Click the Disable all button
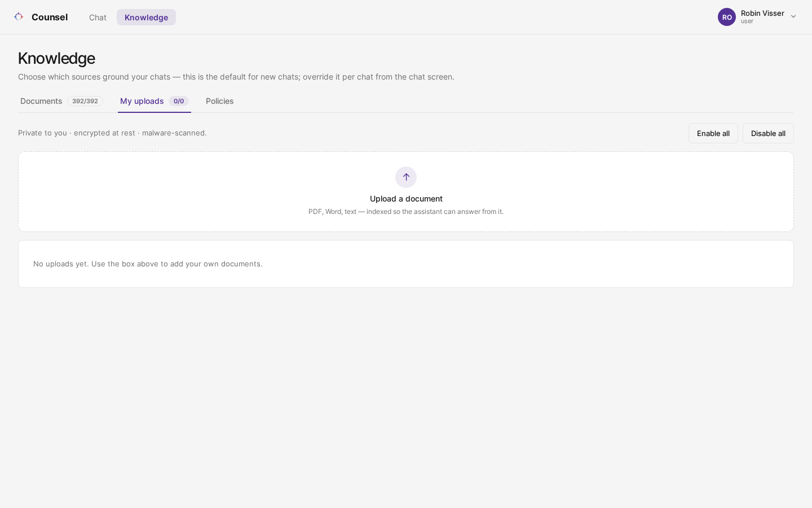 [768, 133]
